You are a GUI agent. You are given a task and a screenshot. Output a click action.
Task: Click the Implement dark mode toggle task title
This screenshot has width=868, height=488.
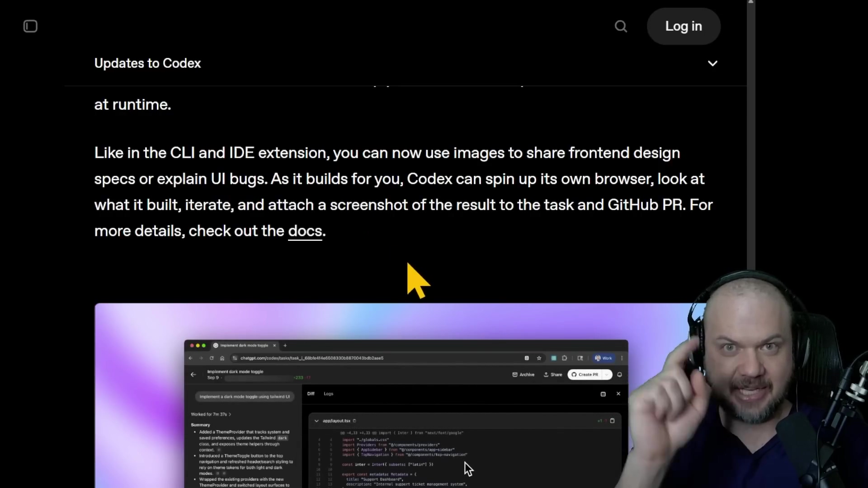tap(235, 371)
